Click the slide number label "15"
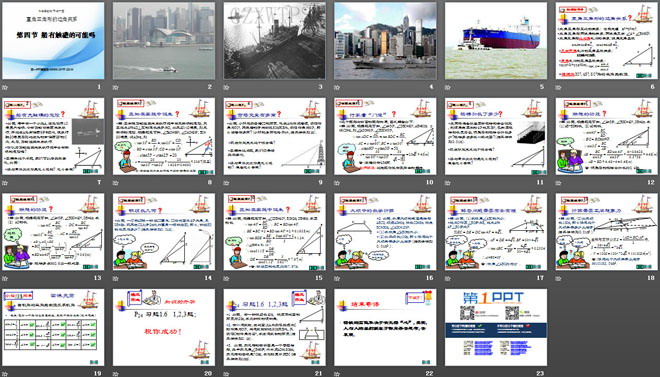The width and height of the screenshot is (660, 377). pyautogui.click(x=319, y=278)
